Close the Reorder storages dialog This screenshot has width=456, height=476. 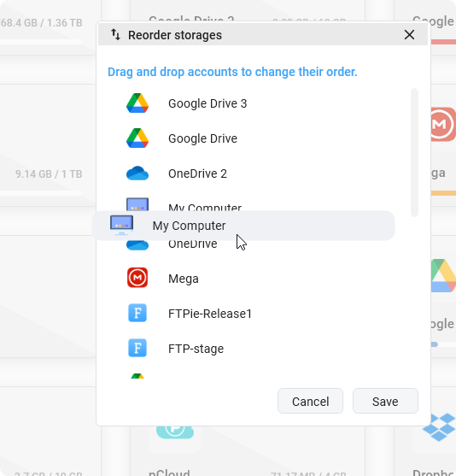tap(409, 34)
